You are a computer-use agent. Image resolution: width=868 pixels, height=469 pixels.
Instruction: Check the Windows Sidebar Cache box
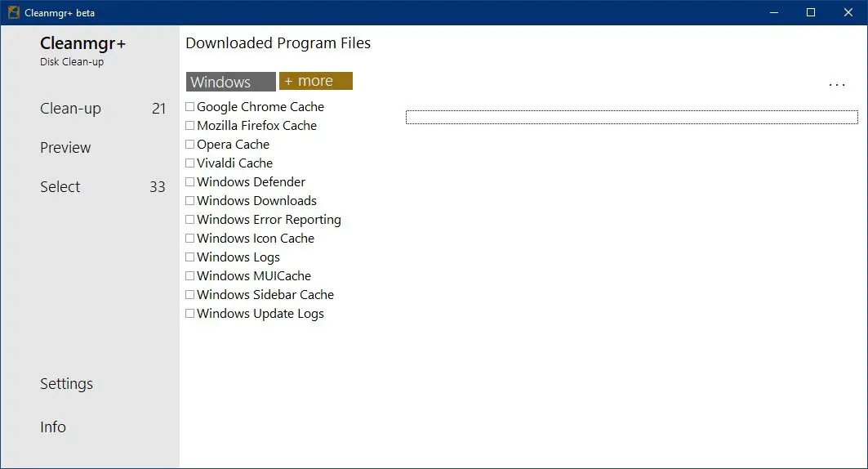[x=190, y=295]
